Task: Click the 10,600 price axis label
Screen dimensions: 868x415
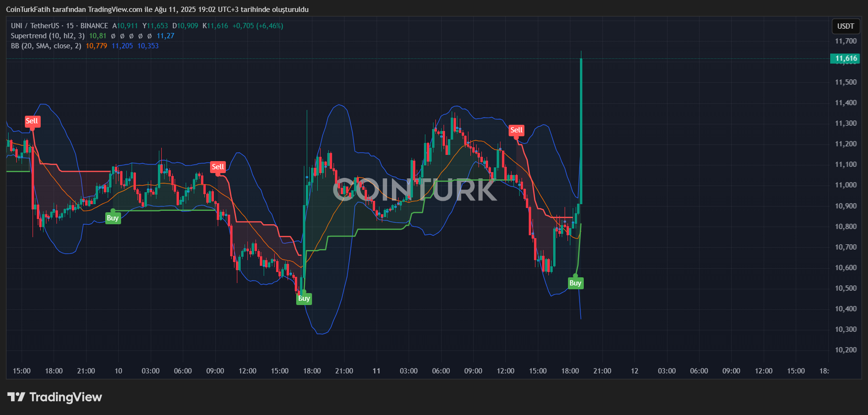Action: [846, 268]
